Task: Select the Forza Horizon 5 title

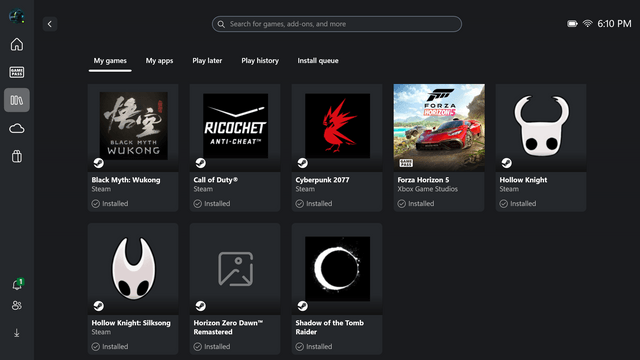Action: (x=423, y=180)
